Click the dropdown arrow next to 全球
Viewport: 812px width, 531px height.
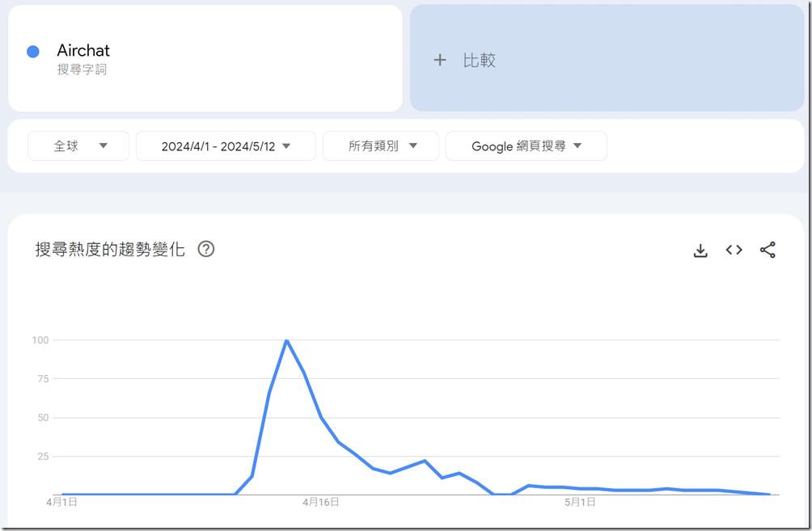(x=103, y=146)
